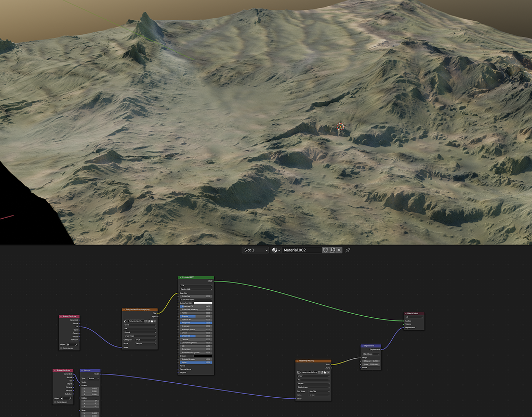Change Non-Color color space in HeightMap.PNG node
Image resolution: width=532 pixels, height=417 pixels.
tap(319, 391)
